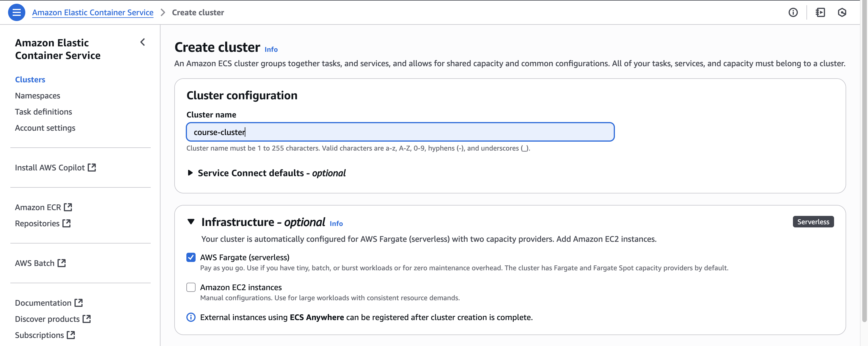Uncheck AWS Fargate (serverless) checkbox

click(191, 257)
